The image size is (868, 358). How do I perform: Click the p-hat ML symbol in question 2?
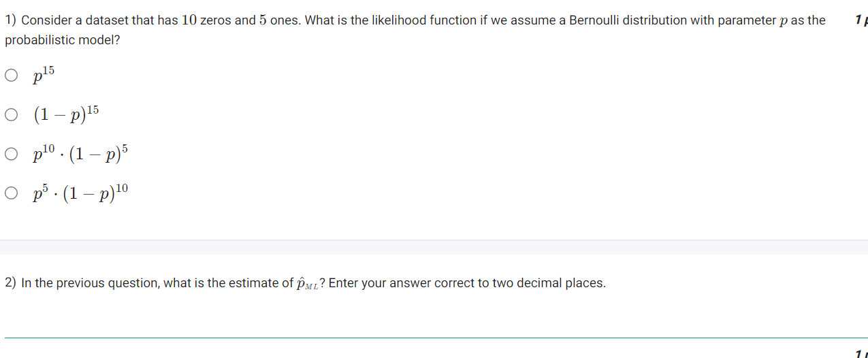[306, 284]
